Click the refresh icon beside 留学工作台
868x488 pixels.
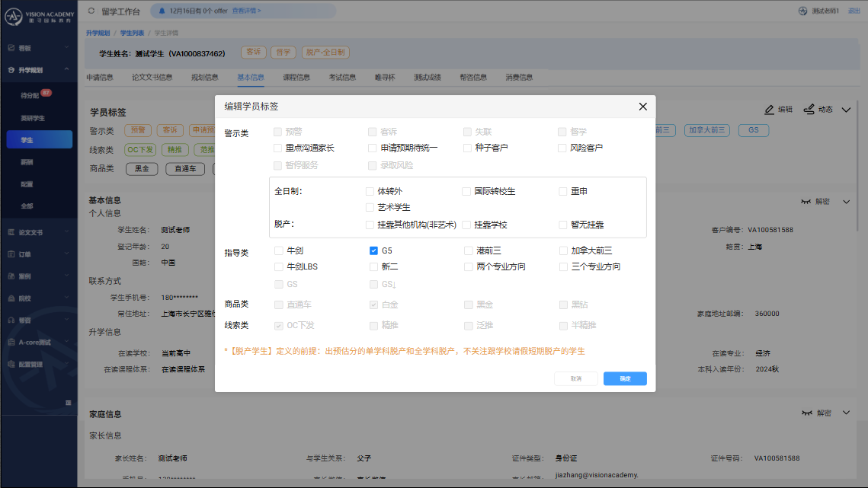pyautogui.click(x=91, y=11)
